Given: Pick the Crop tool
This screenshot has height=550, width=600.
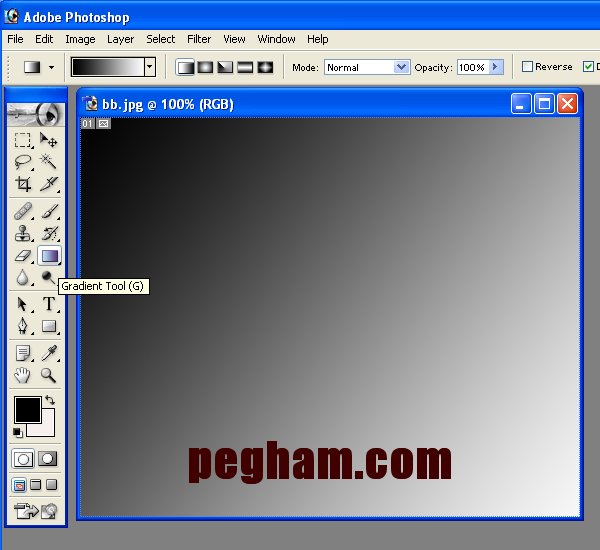Looking at the screenshot, I should [x=23, y=184].
